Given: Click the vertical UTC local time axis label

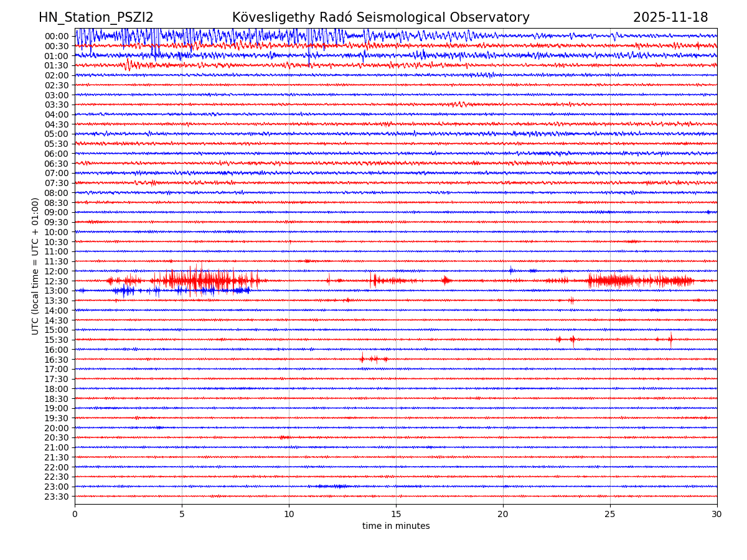Looking at the screenshot, I should 35,266.
